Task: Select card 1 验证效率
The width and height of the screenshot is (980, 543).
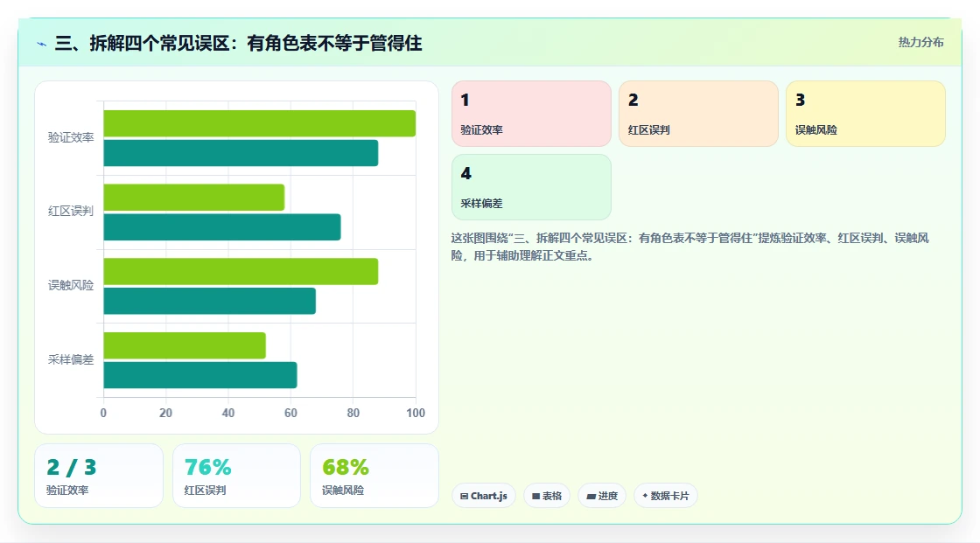Action: (531, 114)
